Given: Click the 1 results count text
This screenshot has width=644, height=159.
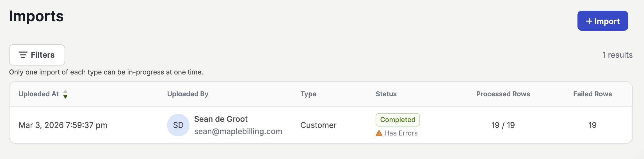Looking at the screenshot, I should pyautogui.click(x=617, y=55).
